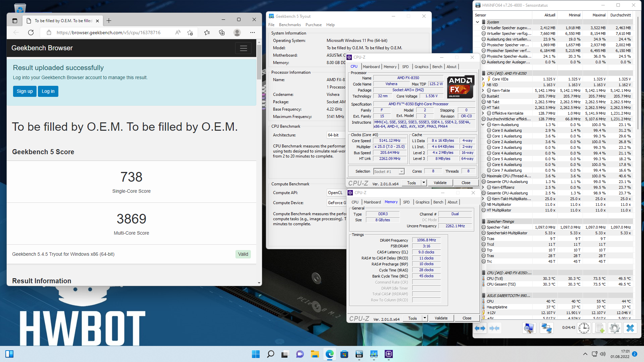Select the Speicher-Takt row in HWiNFO
The height and width of the screenshot is (362, 644).
[557, 227]
